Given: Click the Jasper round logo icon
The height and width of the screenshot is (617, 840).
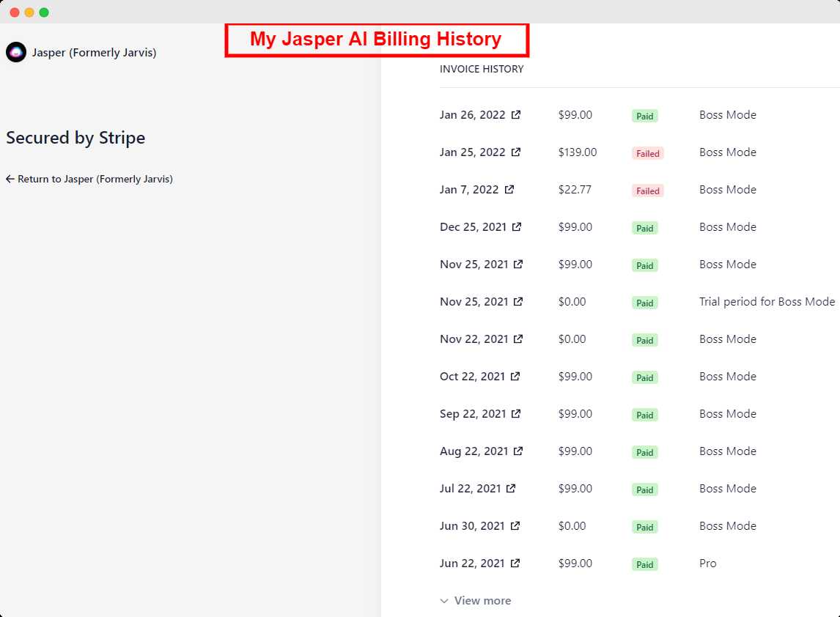Looking at the screenshot, I should pos(16,53).
